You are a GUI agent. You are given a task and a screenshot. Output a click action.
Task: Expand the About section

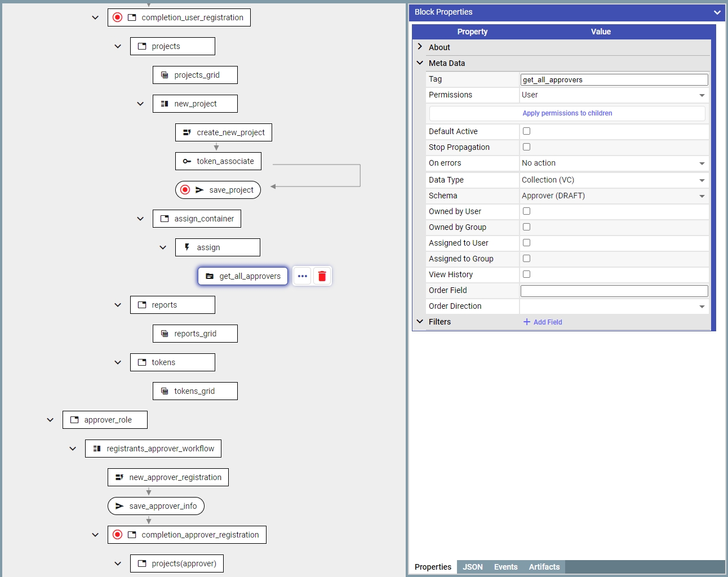click(x=420, y=47)
